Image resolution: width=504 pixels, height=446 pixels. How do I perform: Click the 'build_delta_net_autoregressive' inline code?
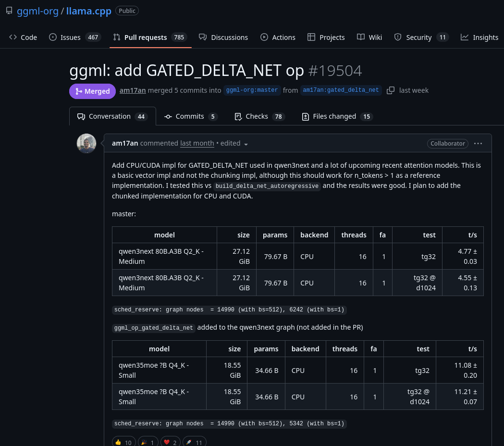click(x=267, y=186)
